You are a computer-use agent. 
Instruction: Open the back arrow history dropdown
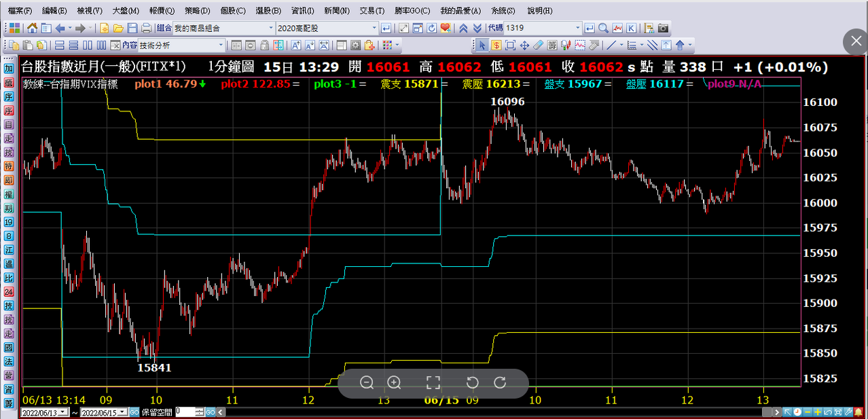click(x=70, y=29)
